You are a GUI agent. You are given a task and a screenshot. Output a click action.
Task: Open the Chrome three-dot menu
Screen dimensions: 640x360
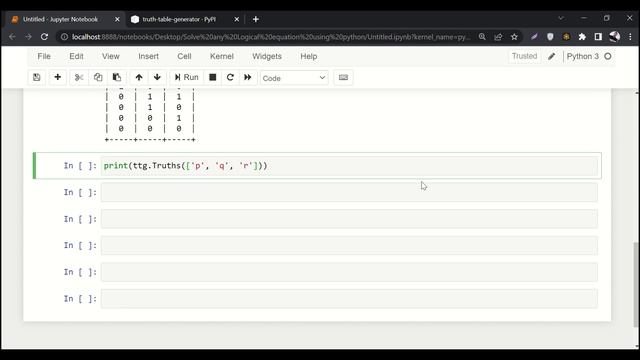click(630, 37)
